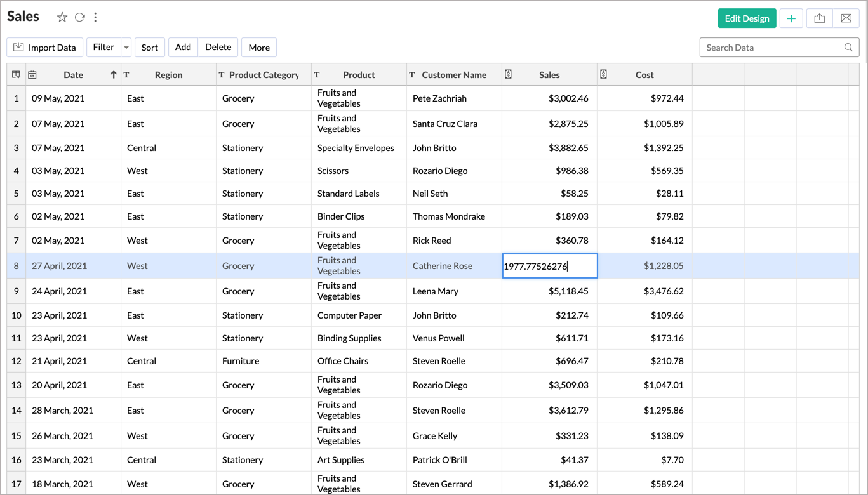Click Import Data

pyautogui.click(x=44, y=47)
